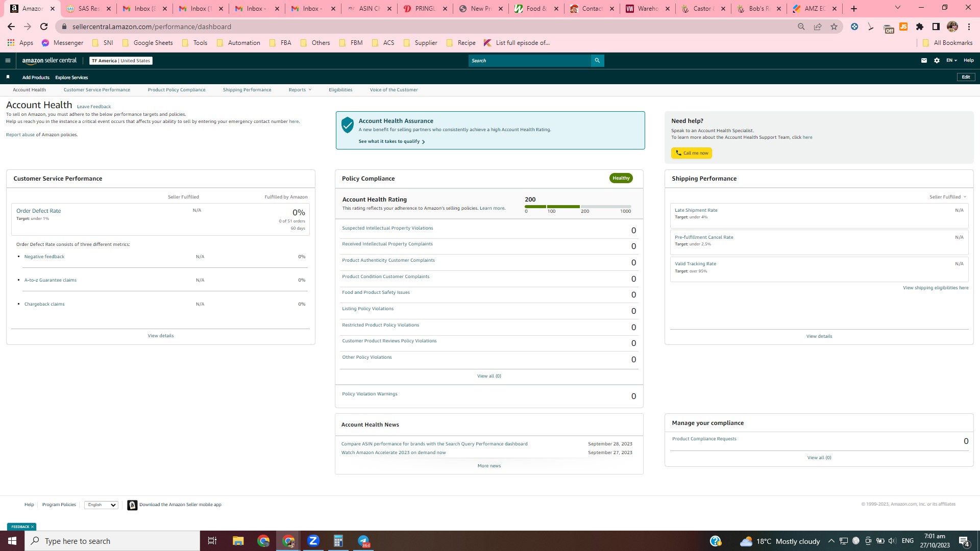The image size is (980, 551).
Task: Open the Eligibilities tab
Action: click(x=340, y=90)
